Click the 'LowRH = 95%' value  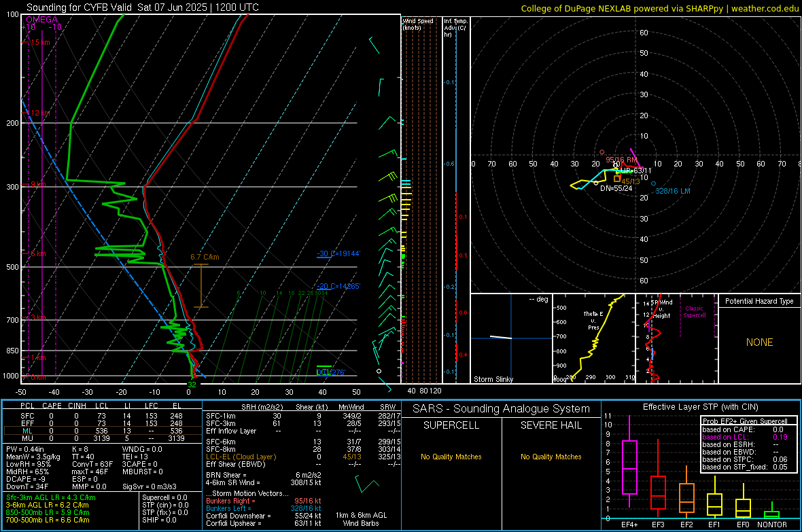tap(28, 464)
